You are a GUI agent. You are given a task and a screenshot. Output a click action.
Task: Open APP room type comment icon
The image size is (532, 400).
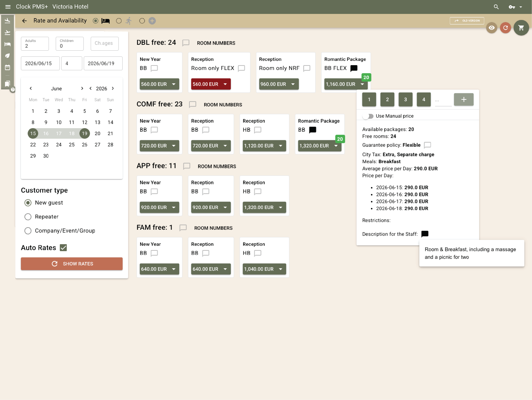pos(186,166)
